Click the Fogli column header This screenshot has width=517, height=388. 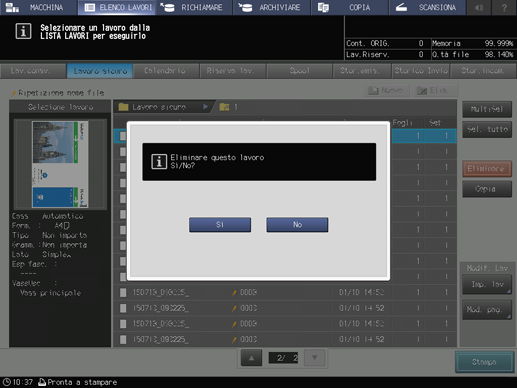(402, 123)
